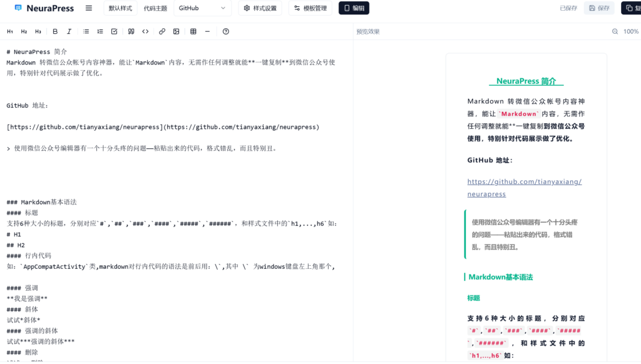Insert a heading 1 with H1 tool
This screenshot has width=641, height=364.
10,31
